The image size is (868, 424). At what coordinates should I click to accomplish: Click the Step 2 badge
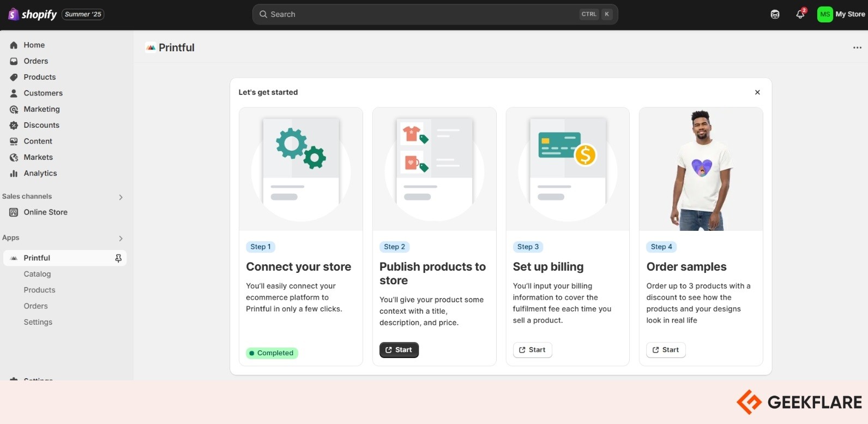point(394,247)
